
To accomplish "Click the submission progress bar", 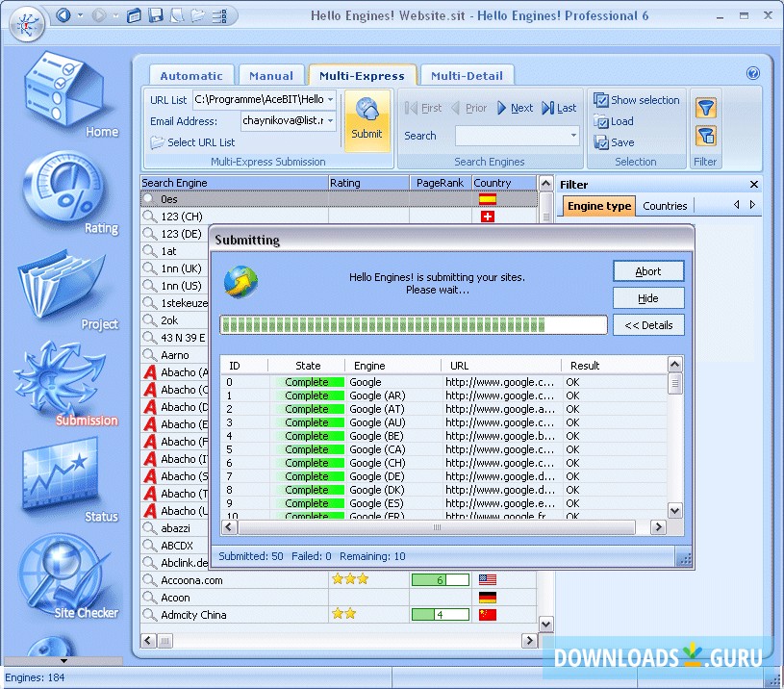I will [413, 325].
